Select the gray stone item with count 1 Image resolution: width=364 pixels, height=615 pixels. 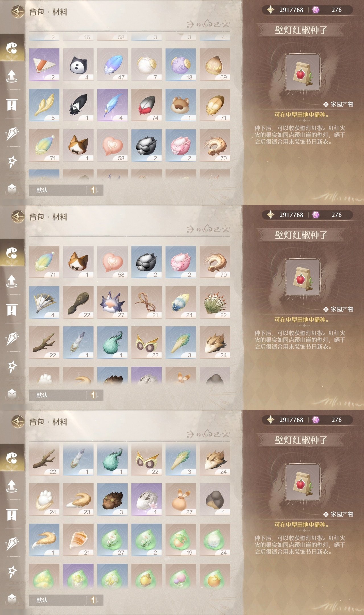click(215, 499)
